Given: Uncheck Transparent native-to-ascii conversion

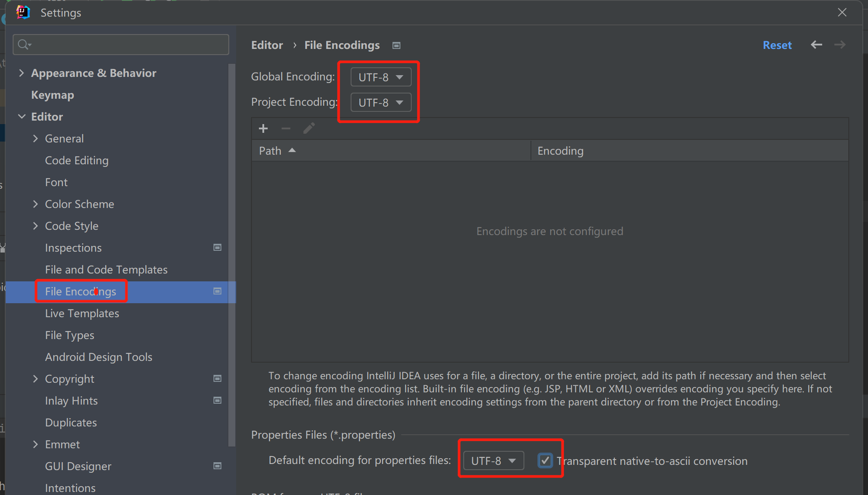Looking at the screenshot, I should tap(545, 460).
